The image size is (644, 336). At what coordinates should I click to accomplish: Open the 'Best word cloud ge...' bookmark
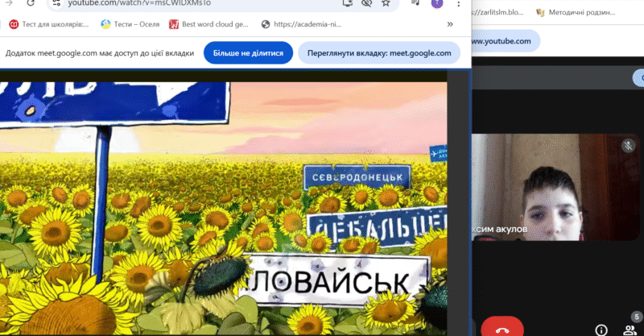(x=208, y=24)
